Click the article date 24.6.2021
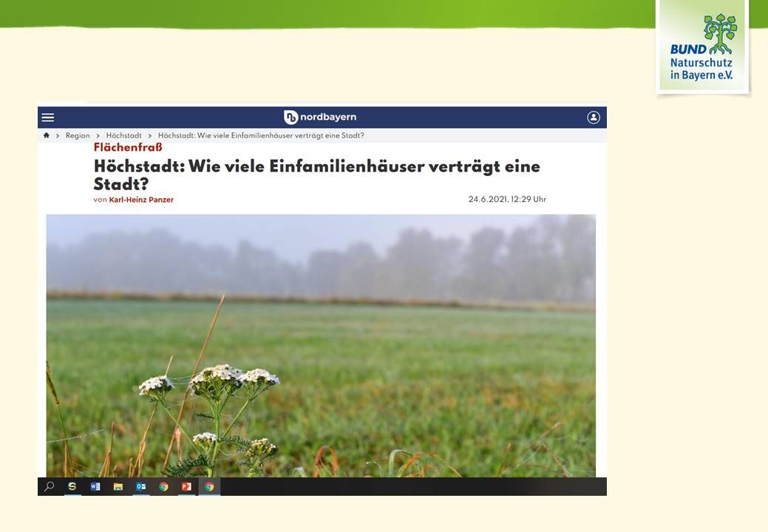 507,199
